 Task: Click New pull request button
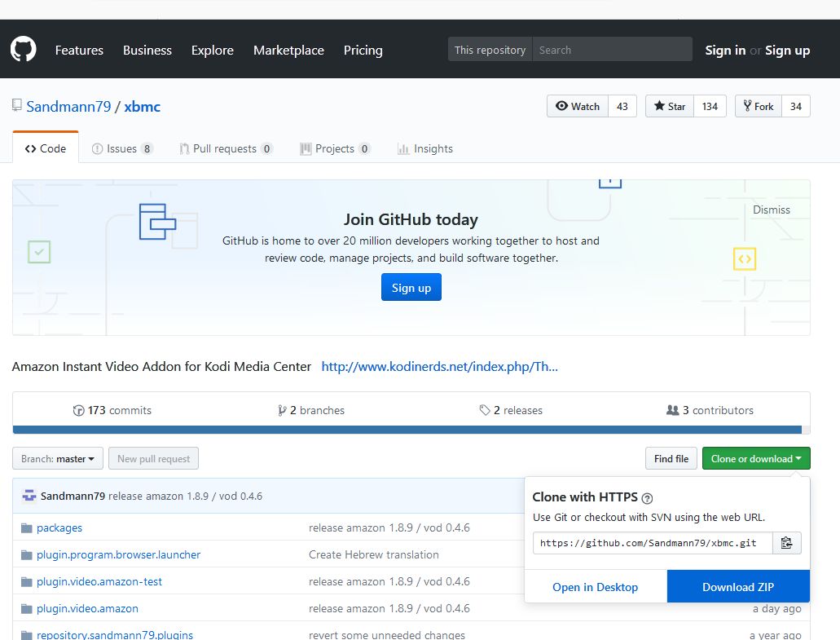click(x=154, y=458)
